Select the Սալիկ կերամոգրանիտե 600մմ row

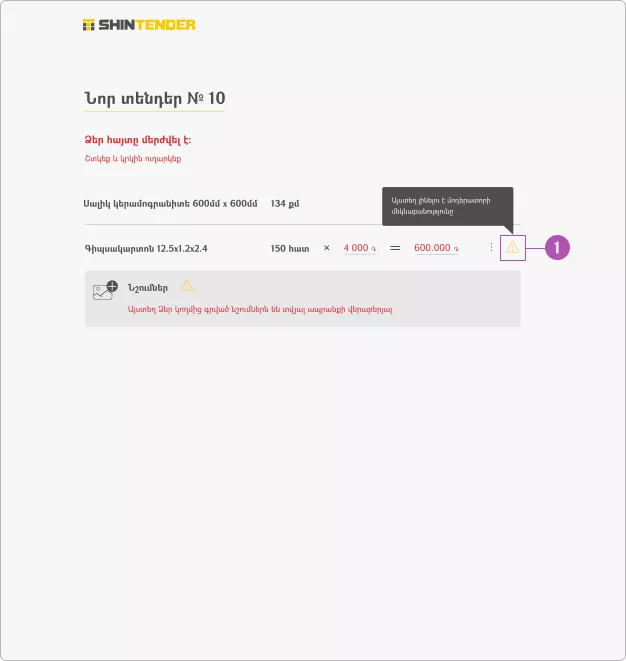coord(302,204)
